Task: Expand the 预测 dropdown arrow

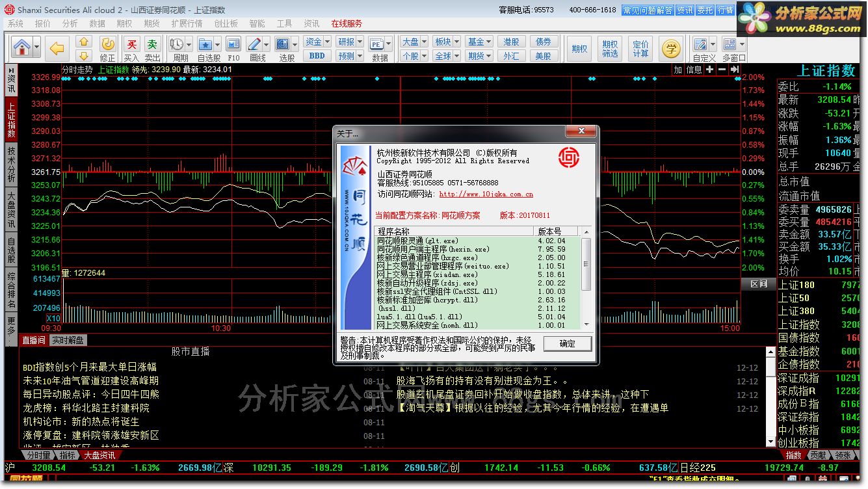Action: (360, 56)
